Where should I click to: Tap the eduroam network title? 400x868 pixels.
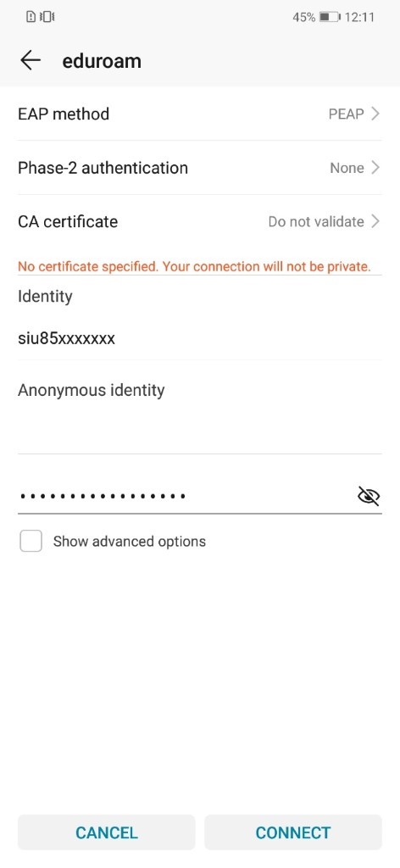(x=102, y=60)
